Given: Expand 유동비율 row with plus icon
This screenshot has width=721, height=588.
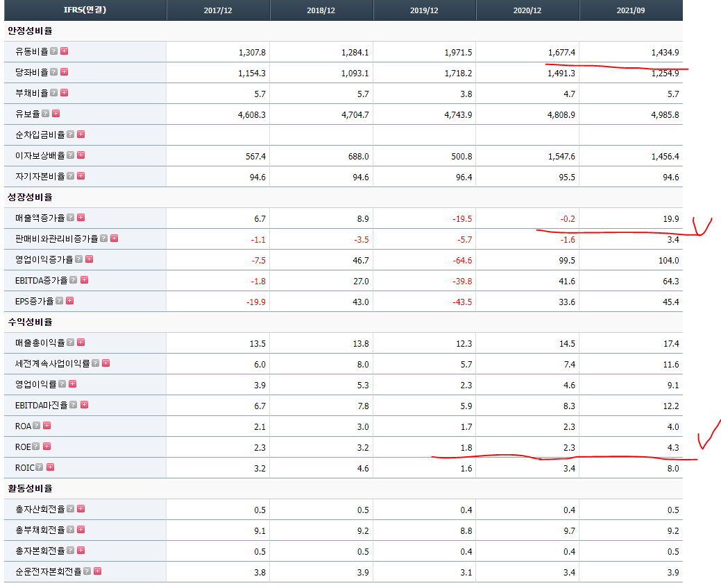Looking at the screenshot, I should coord(65,51).
